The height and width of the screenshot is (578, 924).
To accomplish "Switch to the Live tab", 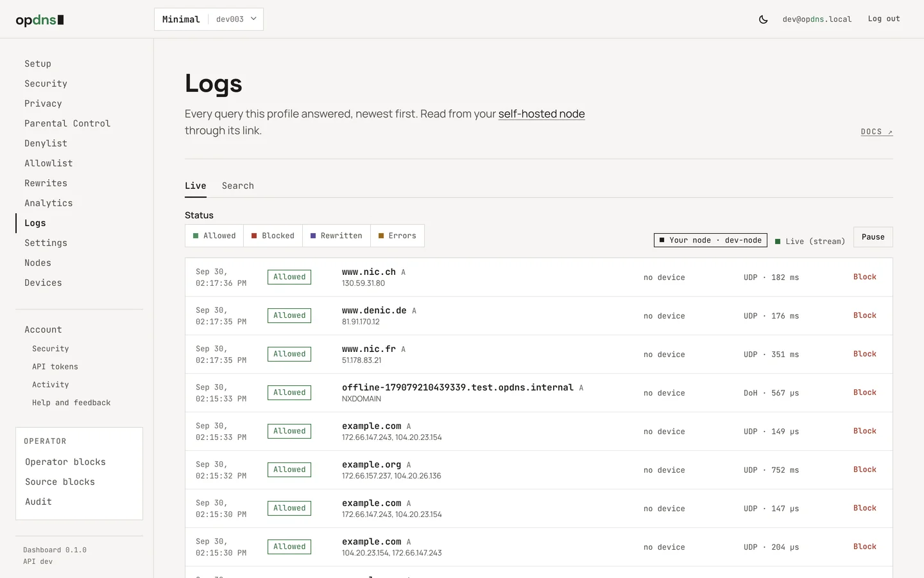I will (x=196, y=186).
